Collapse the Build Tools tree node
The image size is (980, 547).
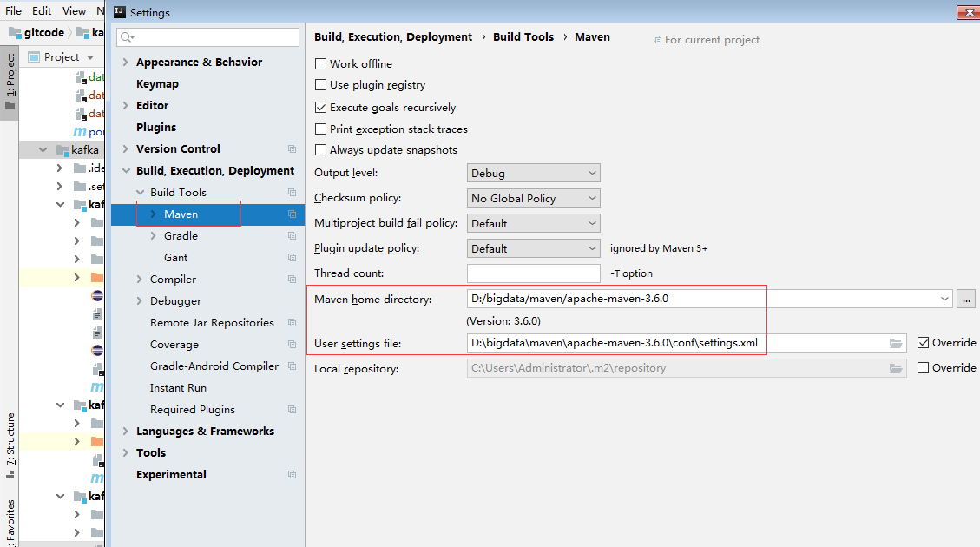pyautogui.click(x=140, y=192)
